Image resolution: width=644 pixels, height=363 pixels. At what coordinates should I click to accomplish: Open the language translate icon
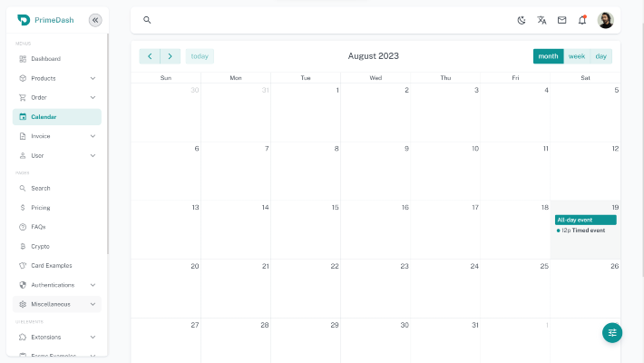542,20
